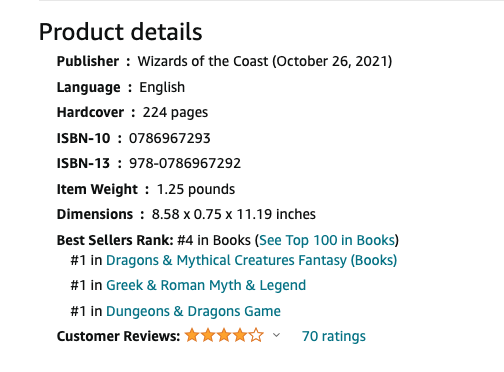504x372 pixels.
Task: Click the first orange review star
Action: 192,335
